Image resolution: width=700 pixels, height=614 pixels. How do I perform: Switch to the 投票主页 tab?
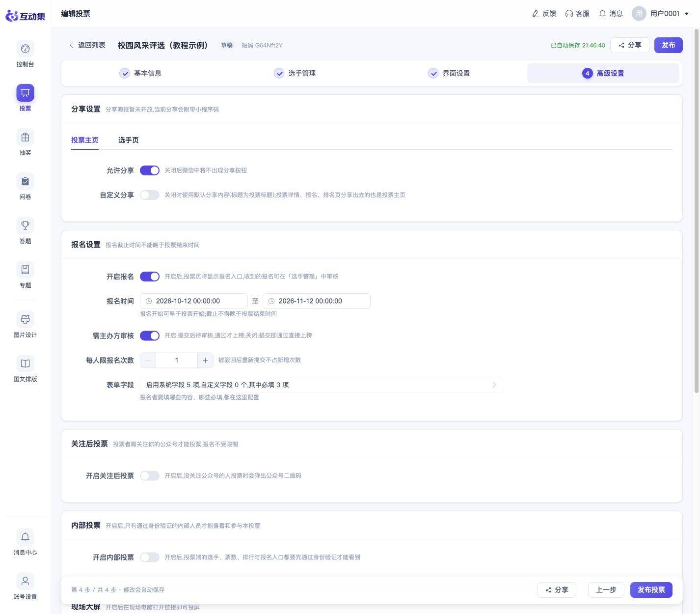point(85,140)
